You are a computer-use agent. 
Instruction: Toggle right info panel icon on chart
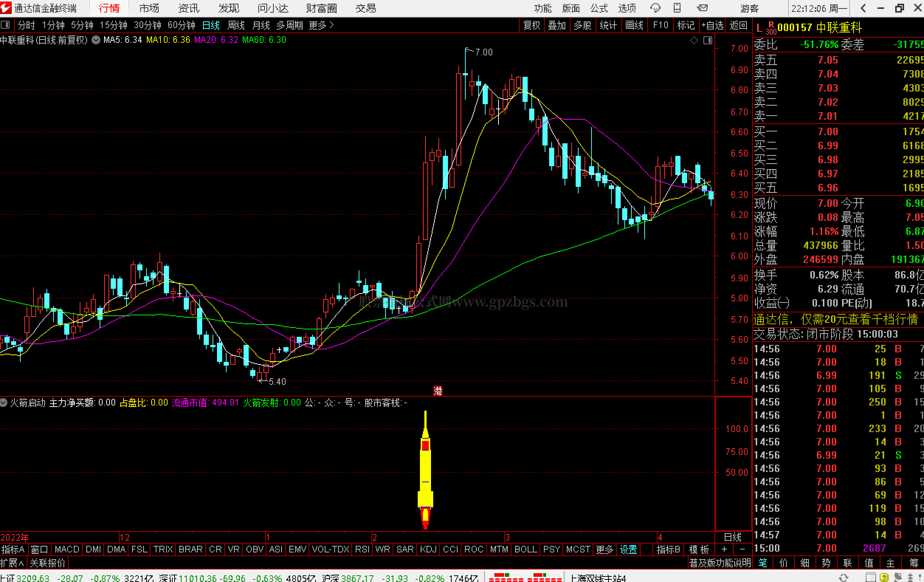pyautogui.click(x=708, y=40)
